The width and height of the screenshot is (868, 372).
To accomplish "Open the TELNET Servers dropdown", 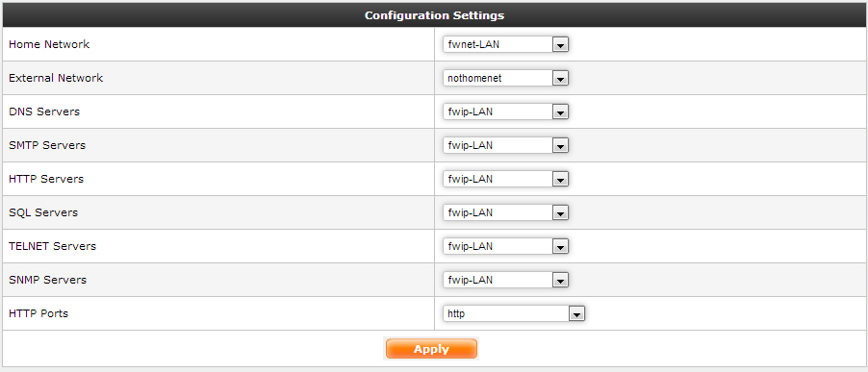I will (505, 246).
